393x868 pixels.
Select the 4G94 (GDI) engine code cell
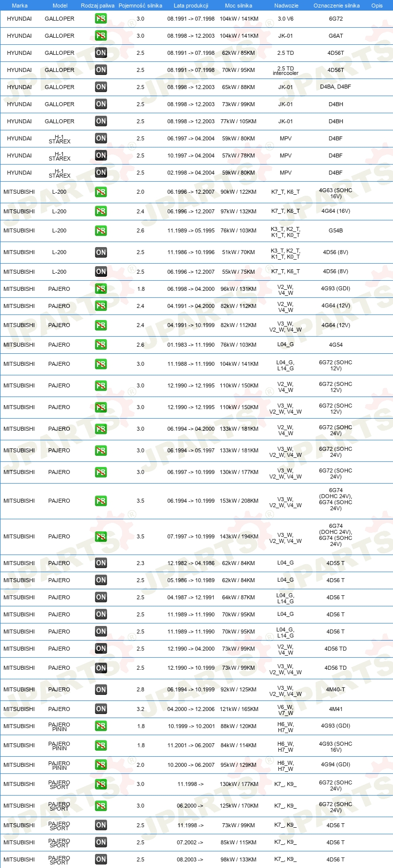coord(336,764)
